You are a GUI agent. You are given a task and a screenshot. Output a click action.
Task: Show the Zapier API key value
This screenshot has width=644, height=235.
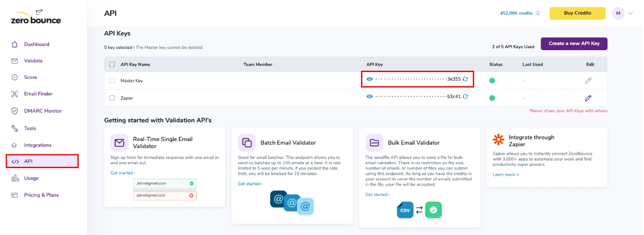(369, 96)
